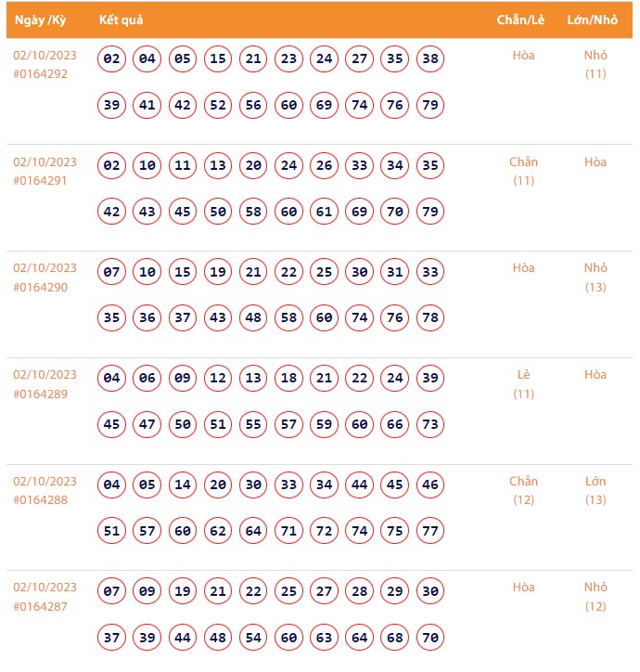Click the Ngày/Kỳ column header

pyautogui.click(x=41, y=19)
